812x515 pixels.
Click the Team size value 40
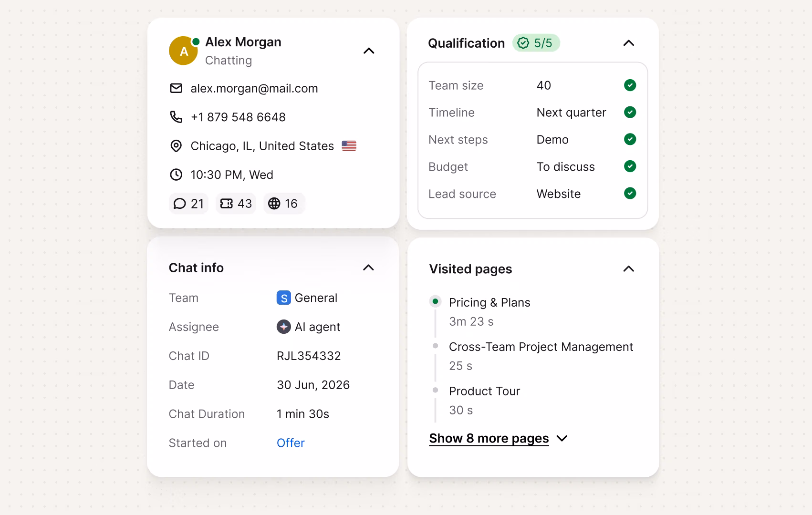(x=544, y=85)
